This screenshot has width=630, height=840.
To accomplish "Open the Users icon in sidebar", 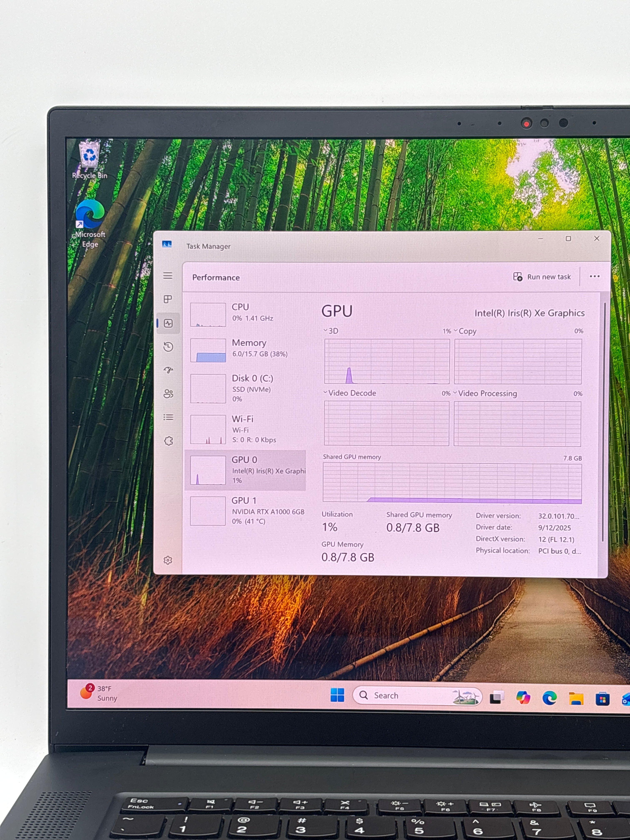I will point(168,394).
